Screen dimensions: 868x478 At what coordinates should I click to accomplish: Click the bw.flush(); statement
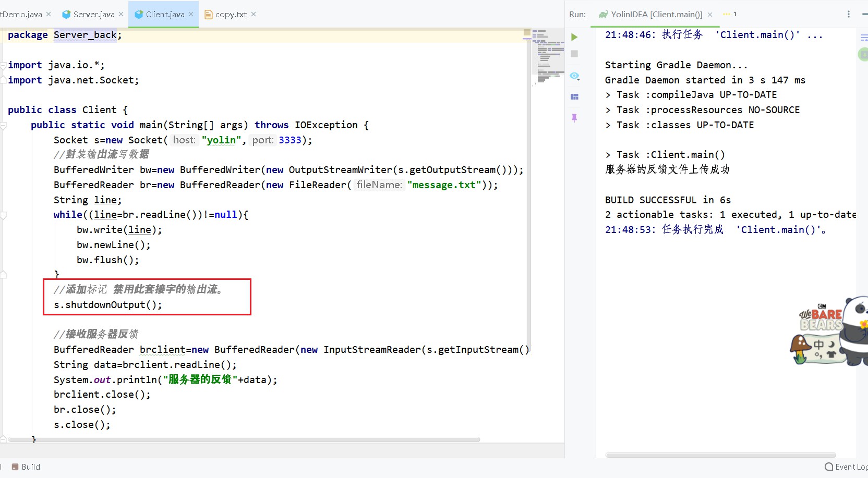click(x=108, y=260)
